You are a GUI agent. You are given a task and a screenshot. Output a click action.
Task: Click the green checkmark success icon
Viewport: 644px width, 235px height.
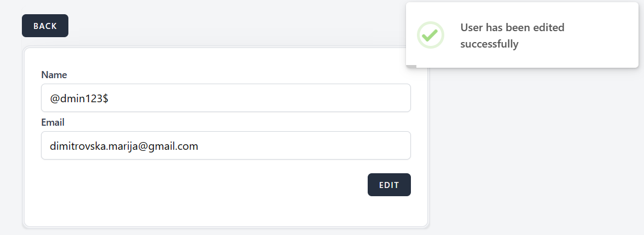coord(430,35)
